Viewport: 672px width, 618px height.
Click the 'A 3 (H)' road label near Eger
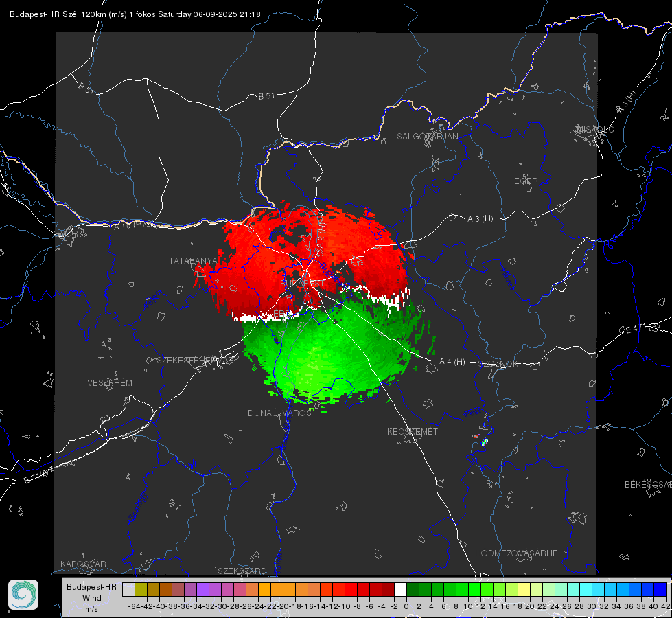point(480,219)
